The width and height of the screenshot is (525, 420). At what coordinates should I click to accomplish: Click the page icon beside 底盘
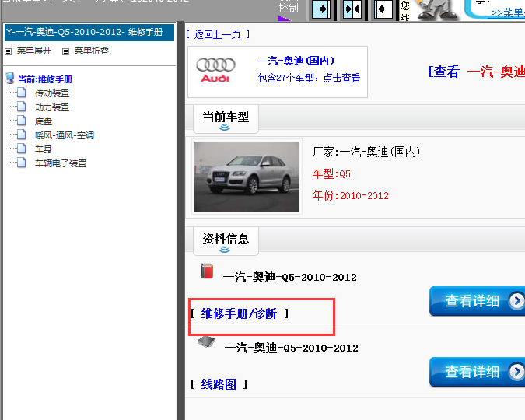(x=22, y=121)
